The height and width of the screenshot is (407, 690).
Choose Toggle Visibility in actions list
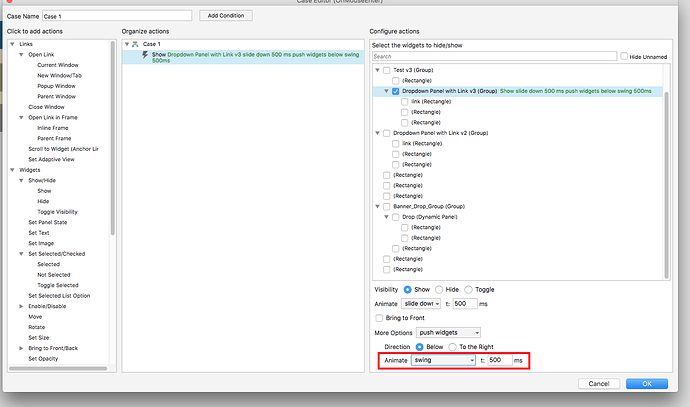[57, 211]
